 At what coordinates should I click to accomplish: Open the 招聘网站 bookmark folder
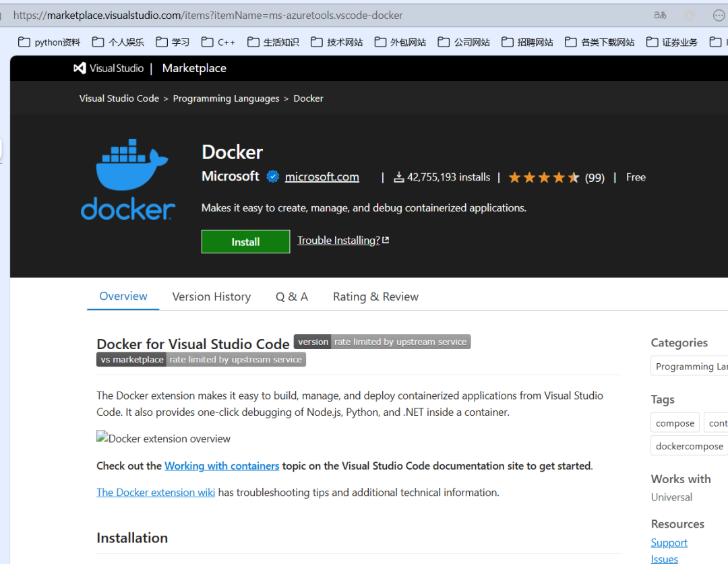coord(527,42)
